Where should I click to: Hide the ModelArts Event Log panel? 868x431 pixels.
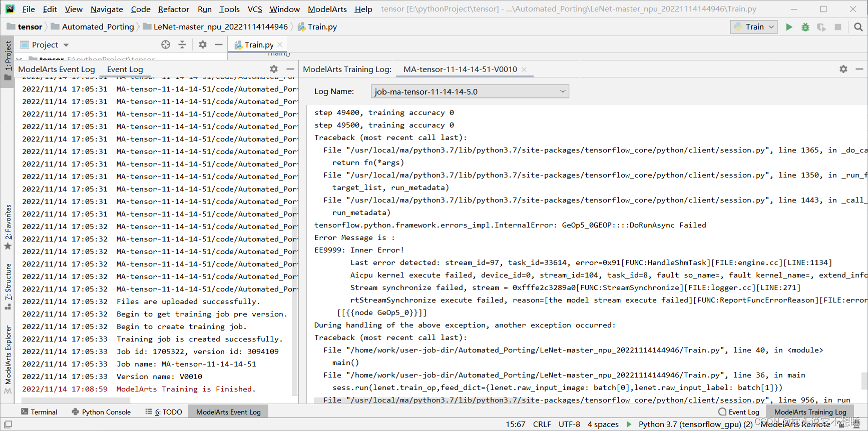click(x=290, y=69)
